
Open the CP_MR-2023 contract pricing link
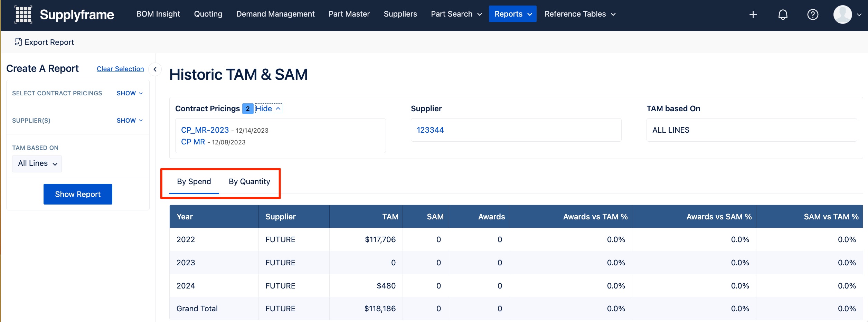(205, 130)
